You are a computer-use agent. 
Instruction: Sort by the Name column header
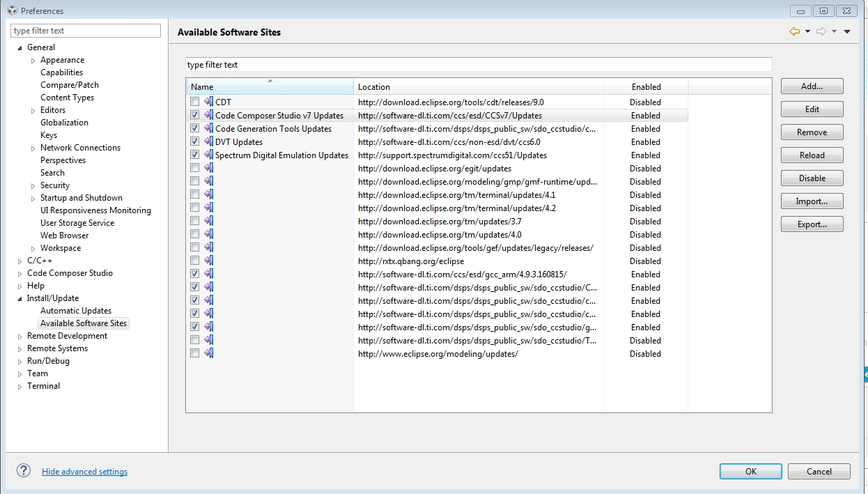pyautogui.click(x=270, y=86)
